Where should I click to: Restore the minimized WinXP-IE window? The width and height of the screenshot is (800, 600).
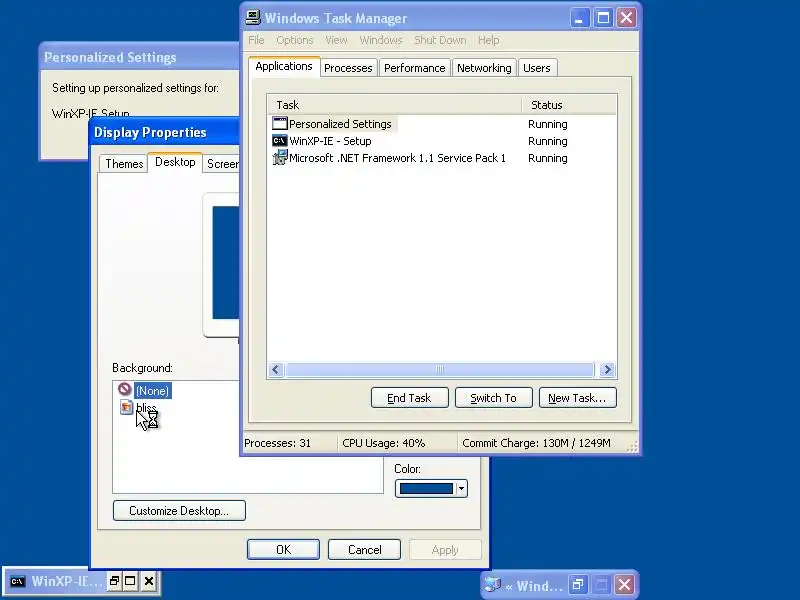point(114,581)
